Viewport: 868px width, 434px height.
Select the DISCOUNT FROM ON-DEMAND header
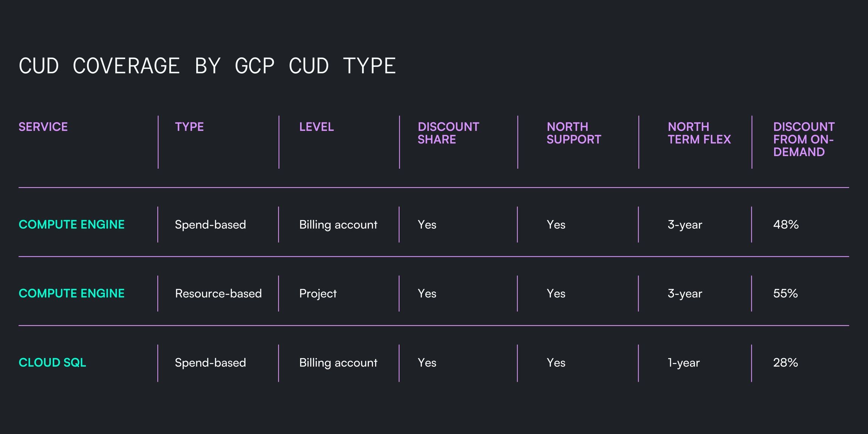804,139
